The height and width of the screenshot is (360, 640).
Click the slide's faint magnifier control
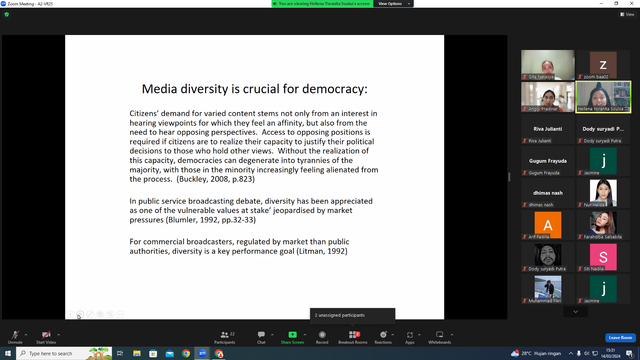click(x=110, y=314)
